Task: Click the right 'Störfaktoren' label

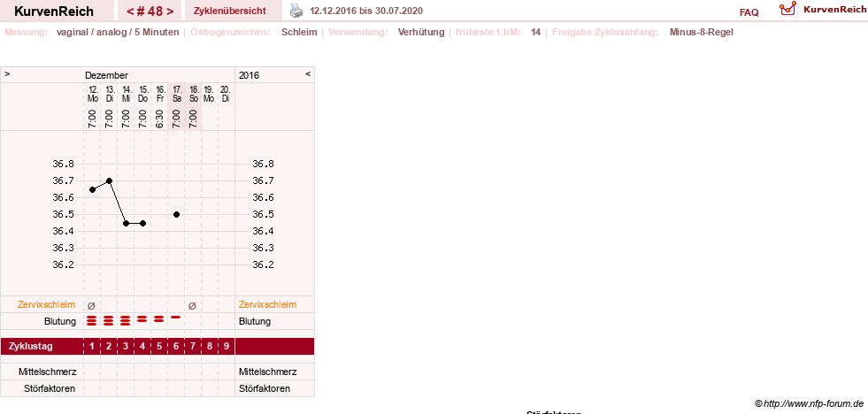Action: point(264,388)
